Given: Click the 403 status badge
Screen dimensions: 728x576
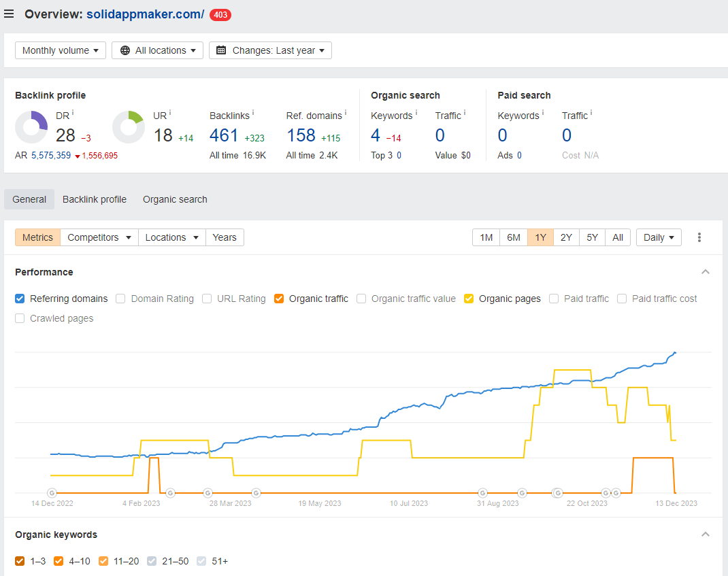Looking at the screenshot, I should click(x=220, y=15).
